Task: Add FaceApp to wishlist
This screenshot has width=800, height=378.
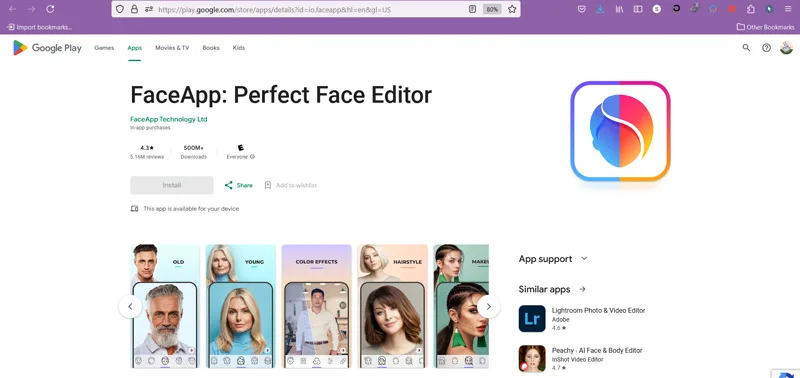Action: click(290, 185)
